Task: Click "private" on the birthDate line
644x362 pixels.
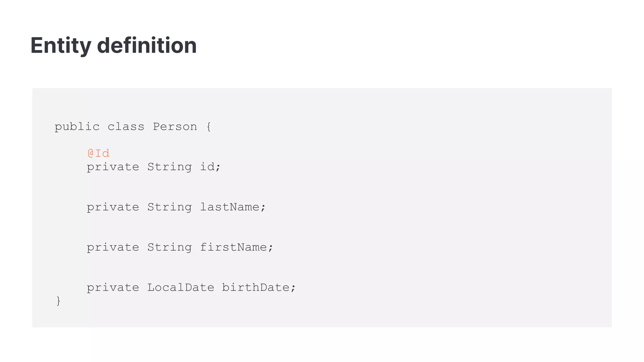Action: point(113,288)
